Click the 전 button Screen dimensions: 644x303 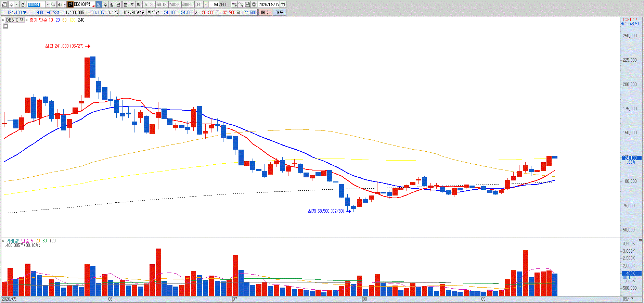click(x=23, y=4)
